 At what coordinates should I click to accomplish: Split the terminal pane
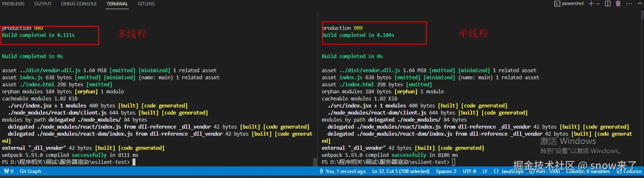coord(608,4)
